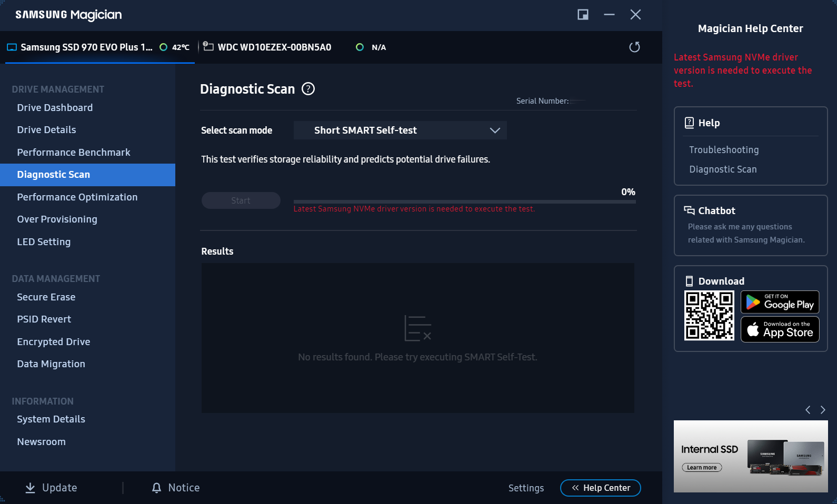
Task: Open System Details
Action: tap(51, 419)
